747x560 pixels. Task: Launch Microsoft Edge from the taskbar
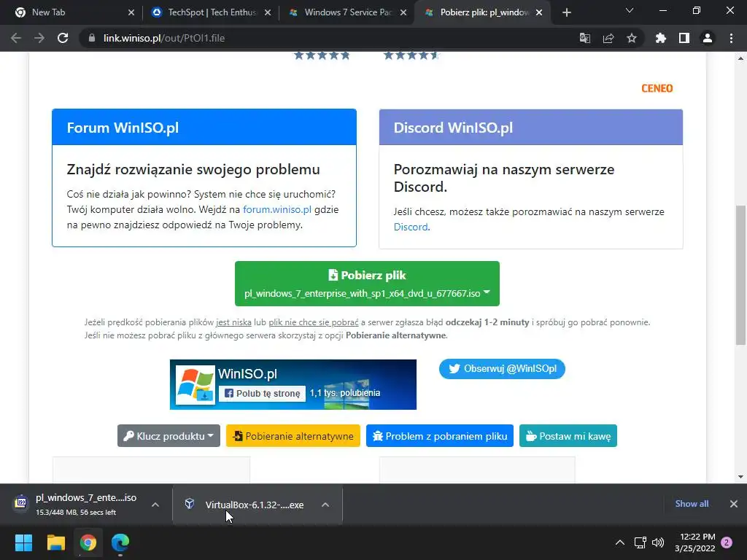(120, 542)
